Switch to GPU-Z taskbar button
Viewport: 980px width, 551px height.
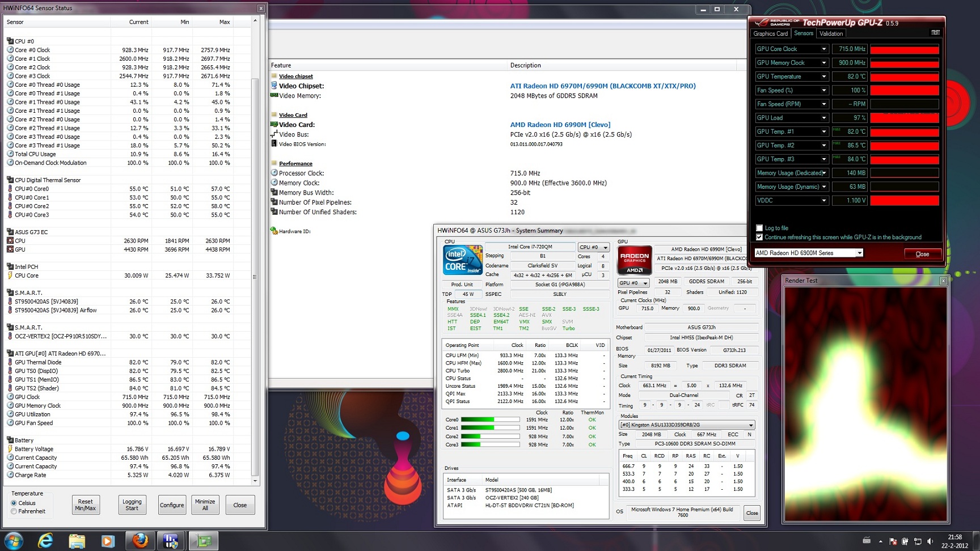tap(203, 541)
